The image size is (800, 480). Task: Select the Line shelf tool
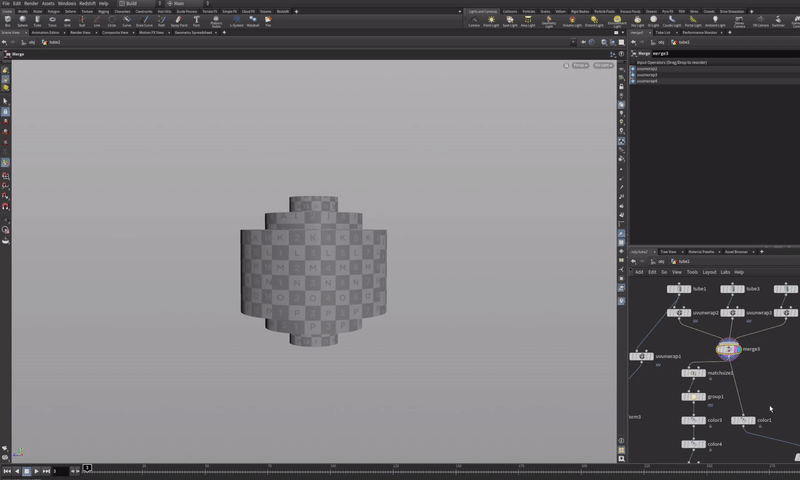[96, 21]
